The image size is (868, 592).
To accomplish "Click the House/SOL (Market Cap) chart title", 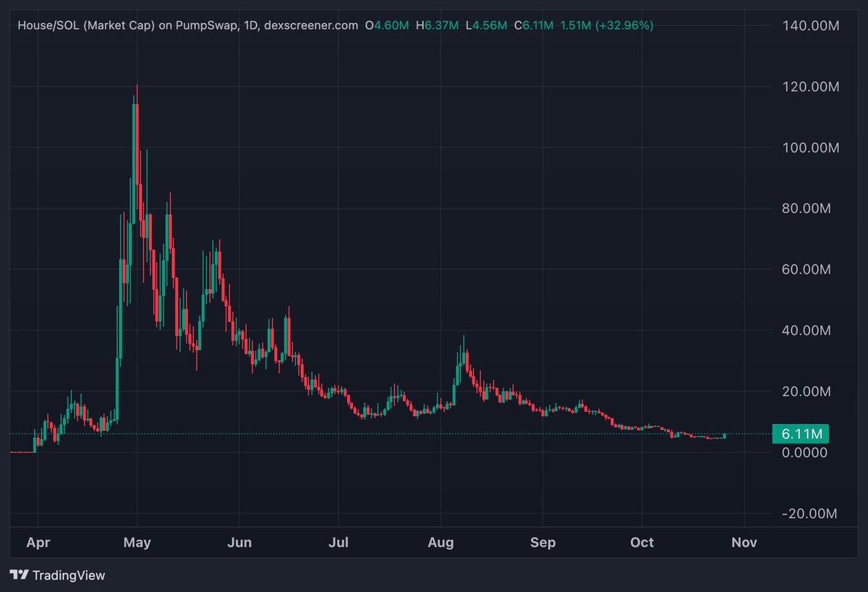I will point(187,25).
